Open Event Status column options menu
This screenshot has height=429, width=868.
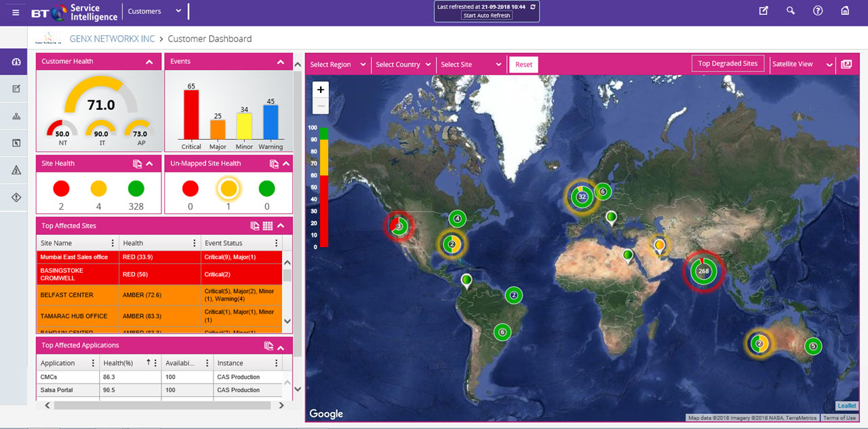pyautogui.click(x=276, y=243)
